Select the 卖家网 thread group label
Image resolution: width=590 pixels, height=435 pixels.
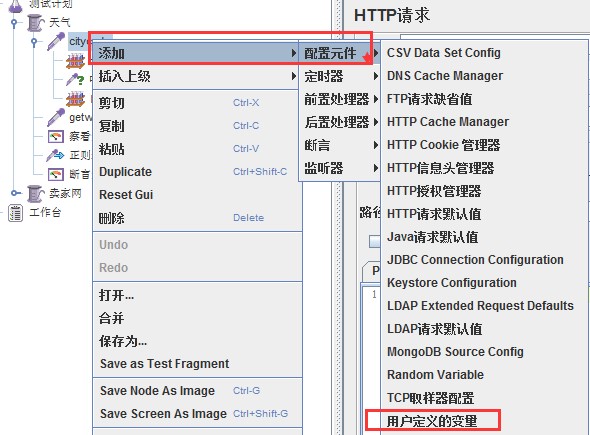coord(65,193)
